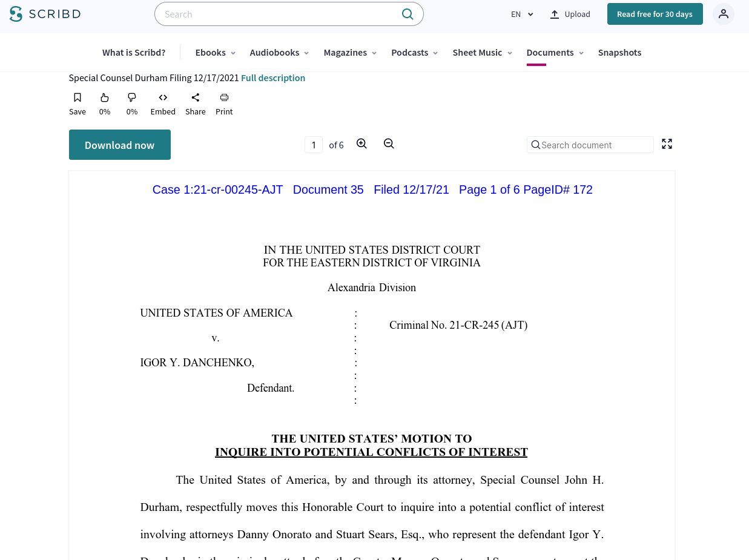Zoom out of the document
The image size is (749, 560).
tap(389, 143)
